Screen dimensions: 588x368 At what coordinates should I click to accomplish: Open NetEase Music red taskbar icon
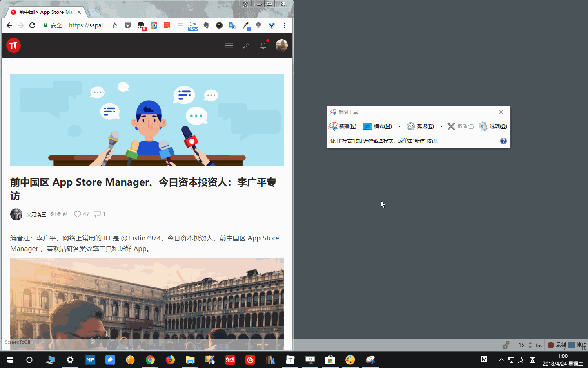(x=250, y=360)
